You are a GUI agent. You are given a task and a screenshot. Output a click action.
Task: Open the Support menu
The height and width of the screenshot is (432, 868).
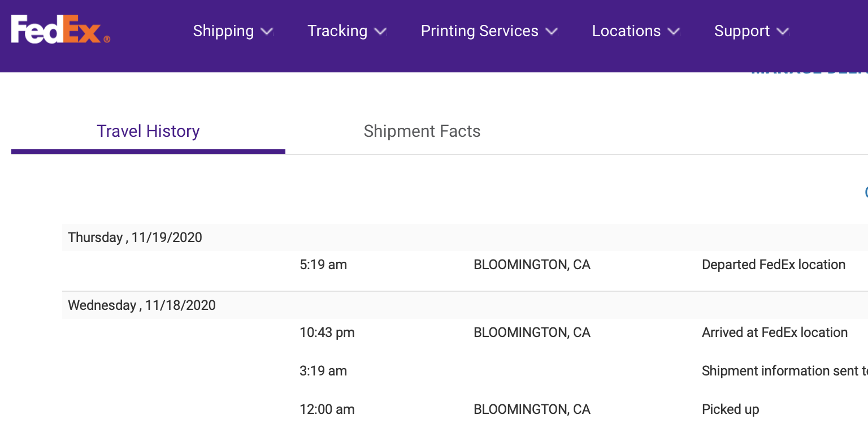coord(741,31)
